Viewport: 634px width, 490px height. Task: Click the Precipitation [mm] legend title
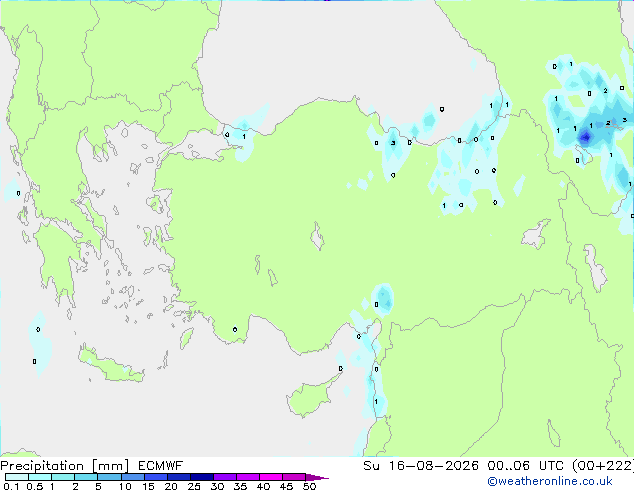(x=64, y=466)
